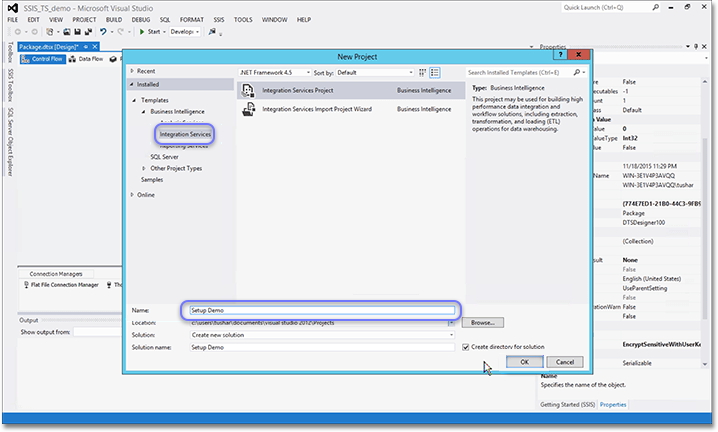
Task: Close the Properties panel
Action: (704, 46)
